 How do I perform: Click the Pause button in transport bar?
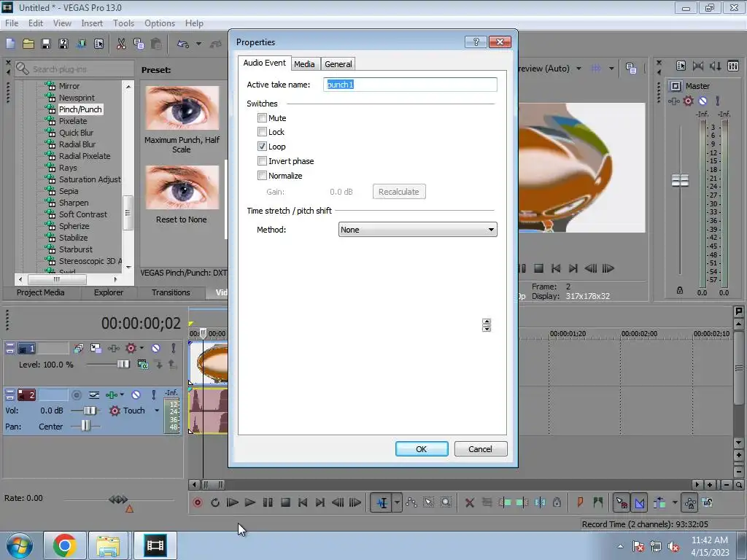pyautogui.click(x=268, y=502)
